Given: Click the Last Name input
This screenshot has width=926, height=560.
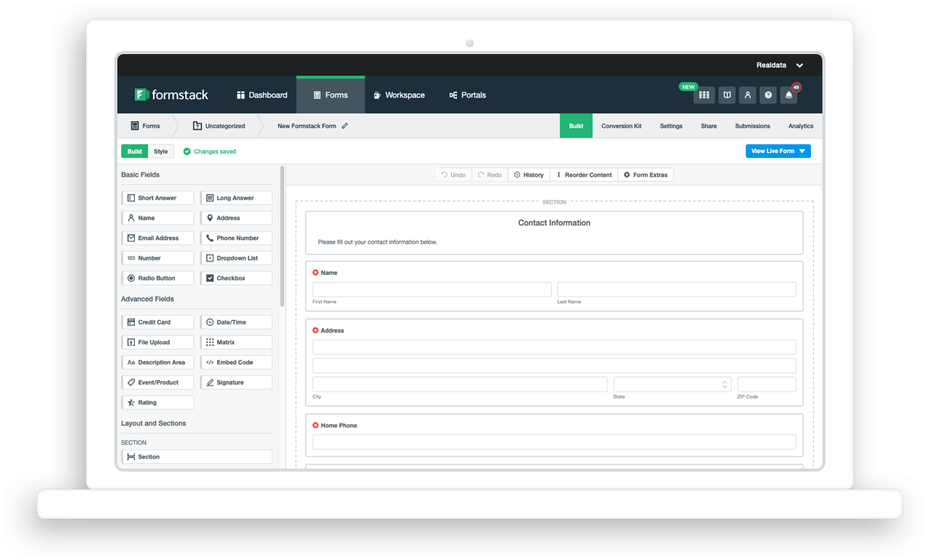Looking at the screenshot, I should (x=677, y=290).
